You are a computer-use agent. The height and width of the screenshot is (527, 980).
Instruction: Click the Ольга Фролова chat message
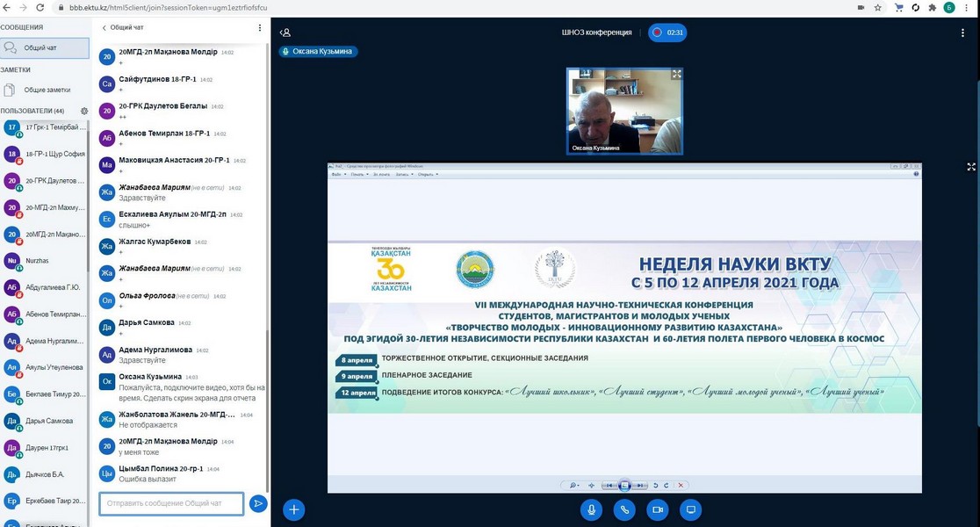[x=182, y=300]
